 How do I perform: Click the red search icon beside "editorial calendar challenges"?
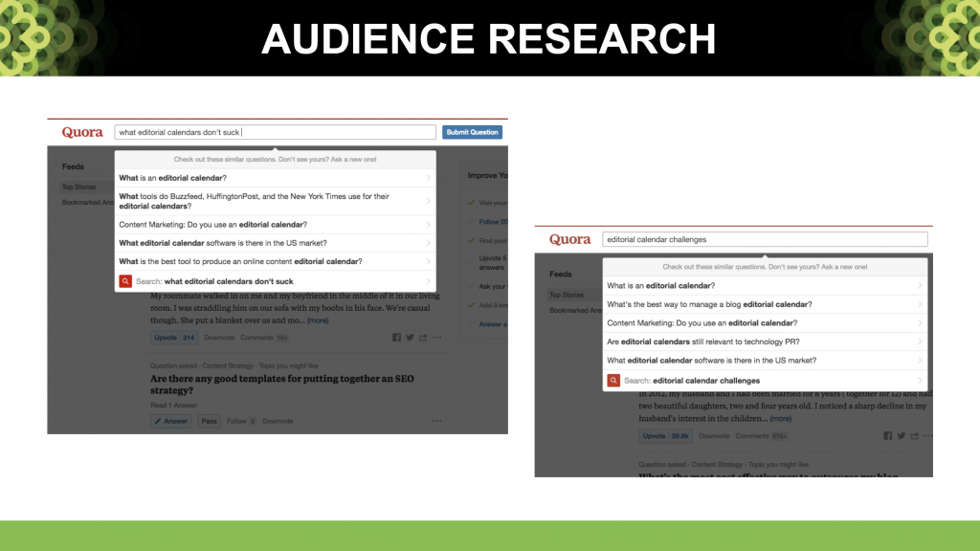pos(613,381)
